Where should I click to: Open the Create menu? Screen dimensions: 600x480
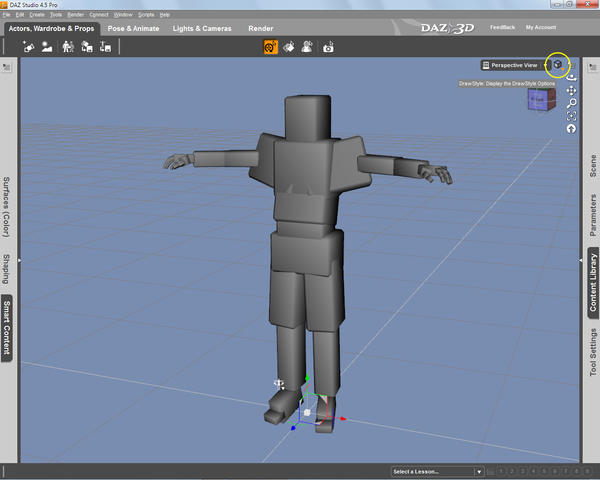click(37, 15)
